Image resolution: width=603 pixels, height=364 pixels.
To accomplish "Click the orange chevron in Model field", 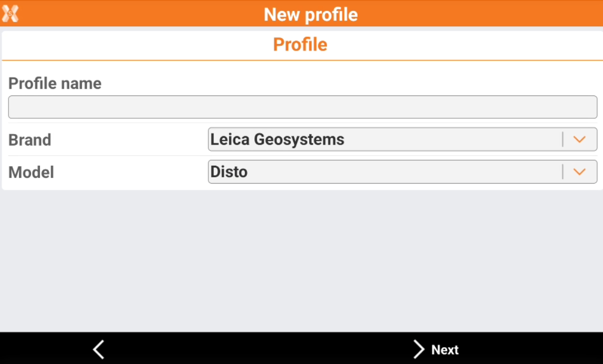I will click(x=579, y=172).
